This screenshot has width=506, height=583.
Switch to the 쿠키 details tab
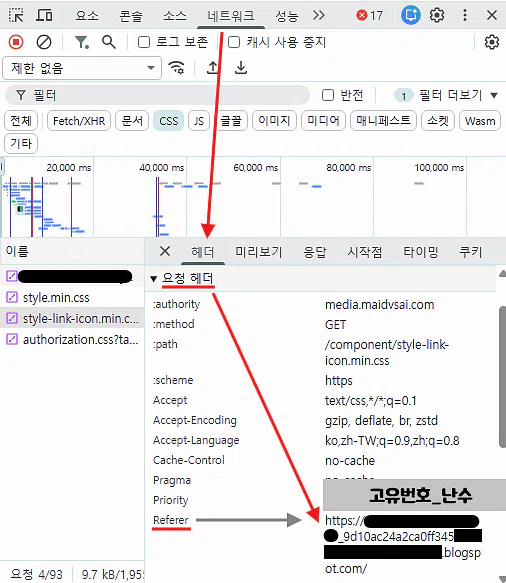(471, 252)
